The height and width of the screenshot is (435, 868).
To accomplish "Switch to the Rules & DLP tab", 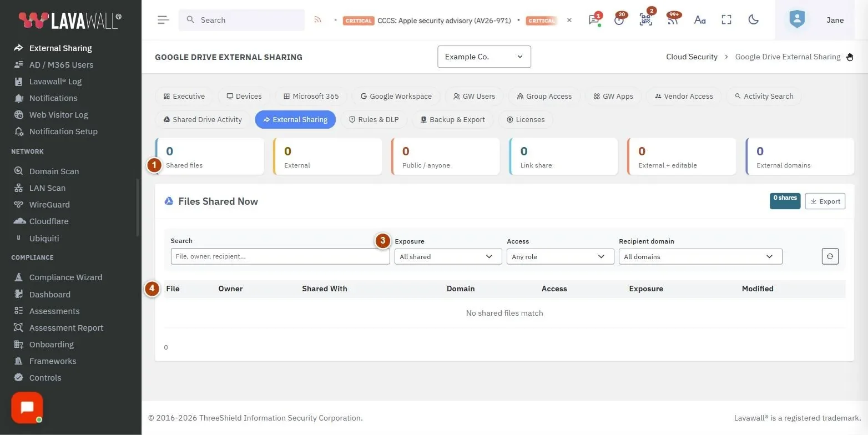I will (374, 119).
